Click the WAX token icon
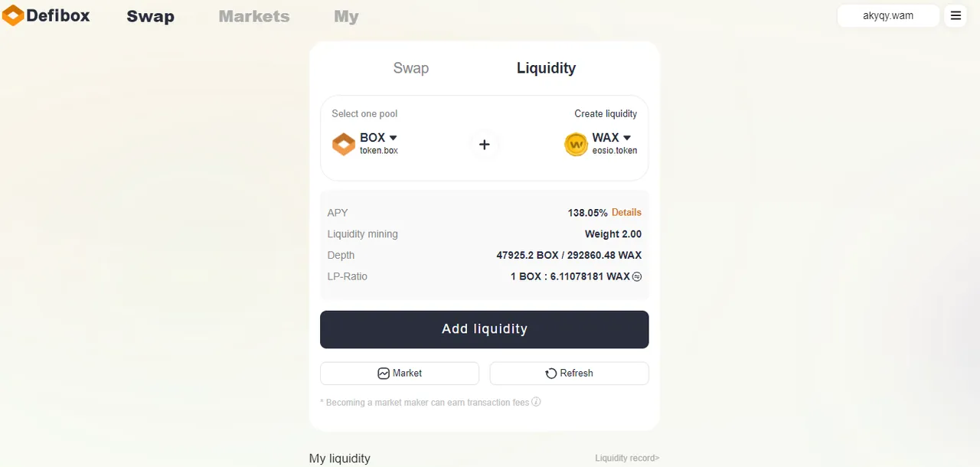The width and height of the screenshot is (980, 467). [x=576, y=144]
